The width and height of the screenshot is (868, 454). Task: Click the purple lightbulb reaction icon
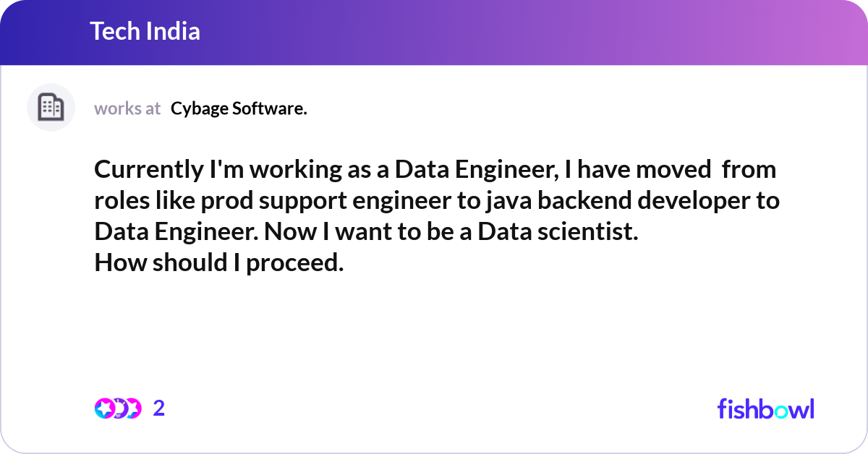[119, 408]
